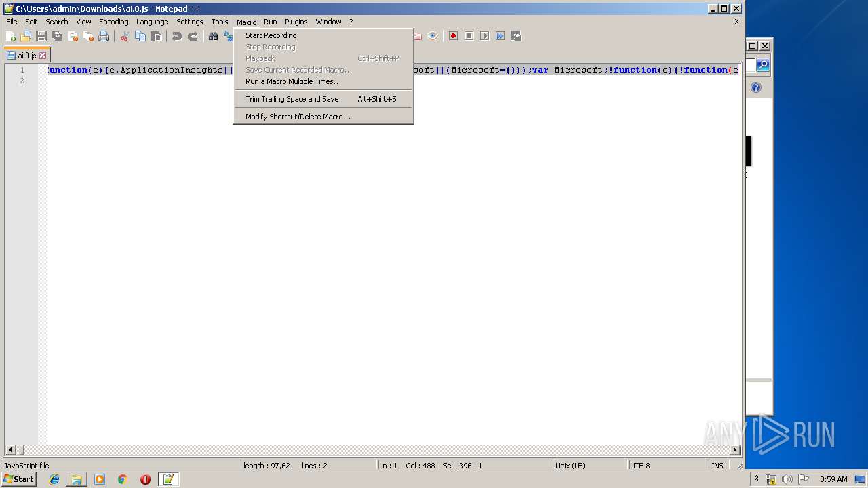This screenshot has height=488, width=868.
Task: Click the New file toolbar icon
Action: (11, 36)
